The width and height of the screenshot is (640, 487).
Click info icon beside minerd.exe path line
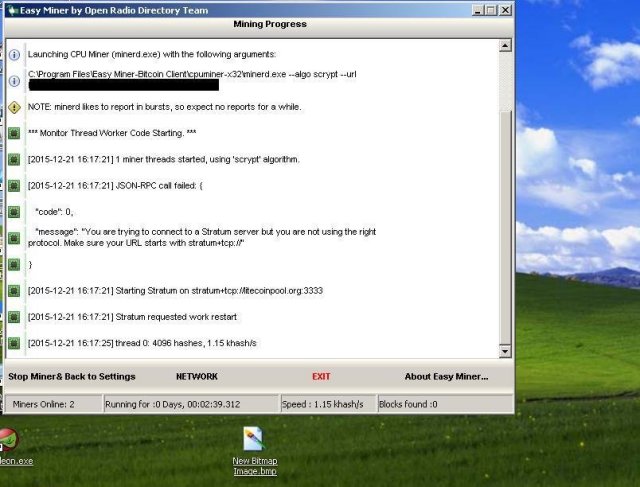14,81
